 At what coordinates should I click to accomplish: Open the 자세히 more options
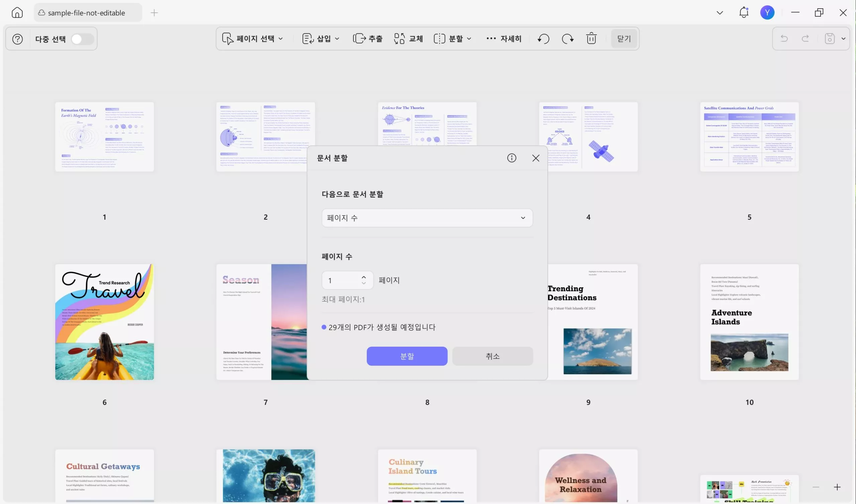pos(504,39)
